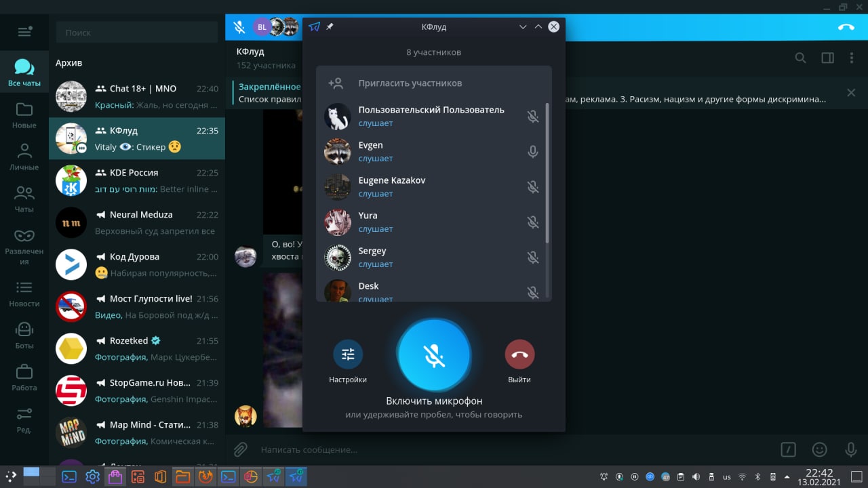Select the Новости folder
The image size is (868, 488).
tap(24, 294)
